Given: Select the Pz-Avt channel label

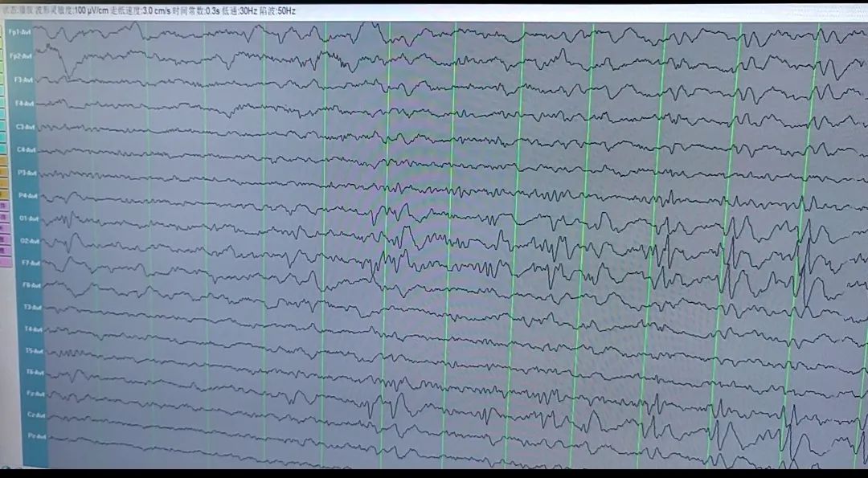Looking at the screenshot, I should point(37,436).
